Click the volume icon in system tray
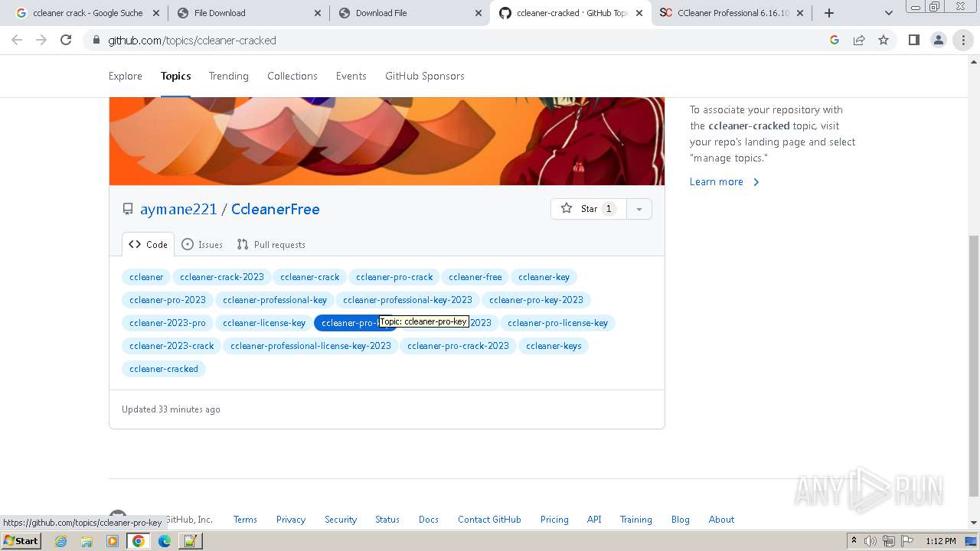The width and height of the screenshot is (980, 551). 871,541
